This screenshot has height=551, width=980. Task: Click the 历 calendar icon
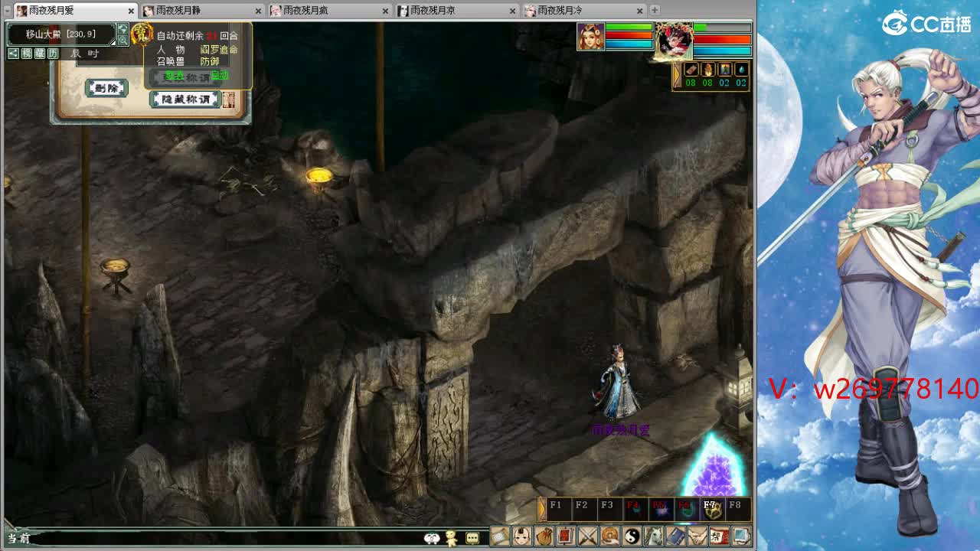point(53,54)
